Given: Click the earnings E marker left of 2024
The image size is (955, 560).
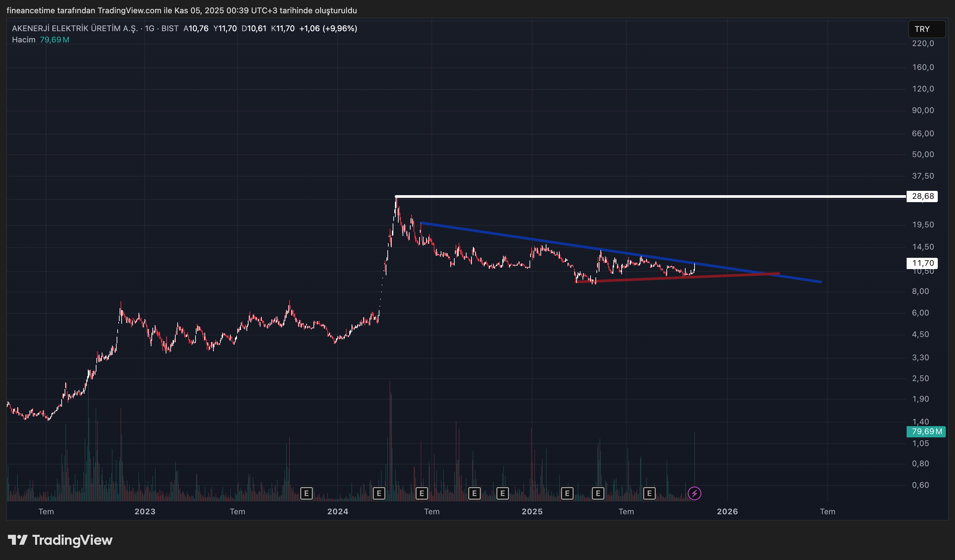Looking at the screenshot, I should point(306,493).
